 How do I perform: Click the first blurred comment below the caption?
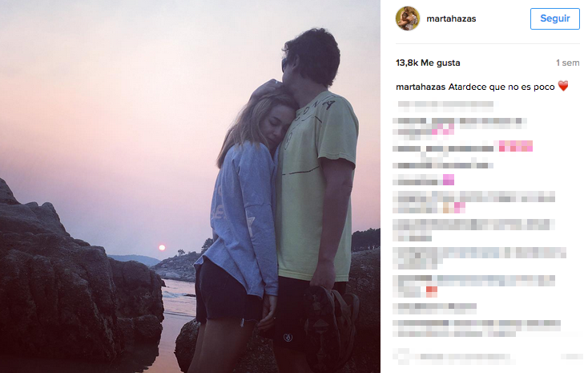445,107
